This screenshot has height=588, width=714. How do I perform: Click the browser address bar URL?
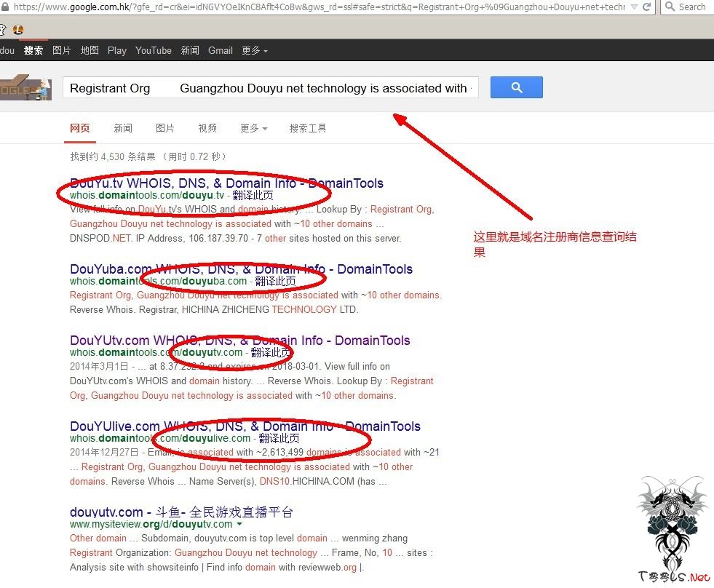319,7
